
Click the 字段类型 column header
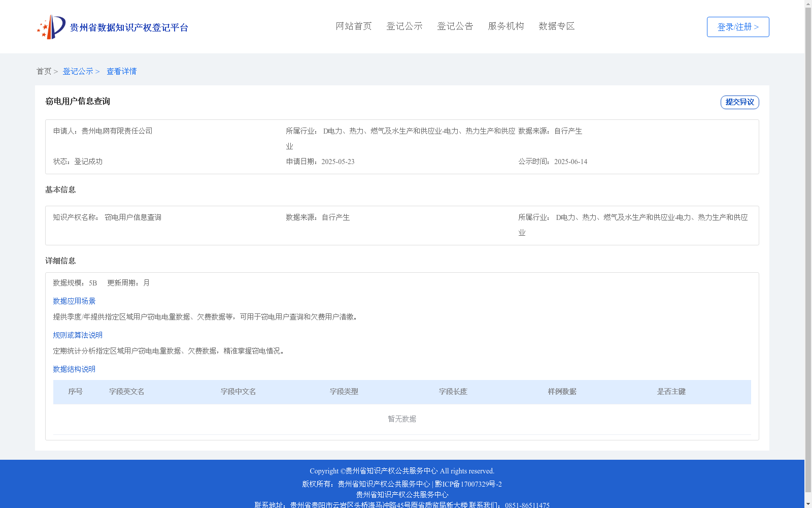(344, 392)
